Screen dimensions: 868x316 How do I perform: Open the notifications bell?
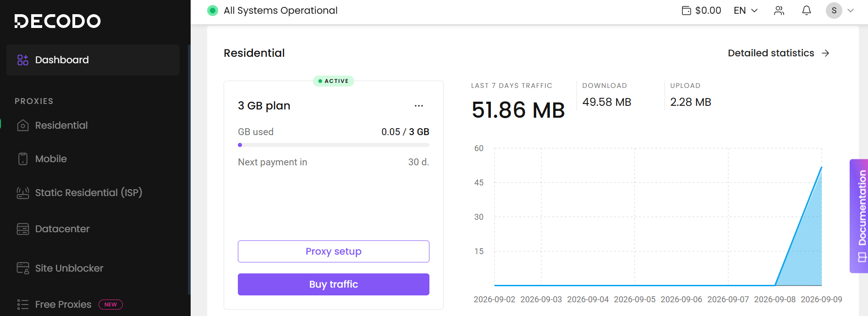[x=807, y=11]
